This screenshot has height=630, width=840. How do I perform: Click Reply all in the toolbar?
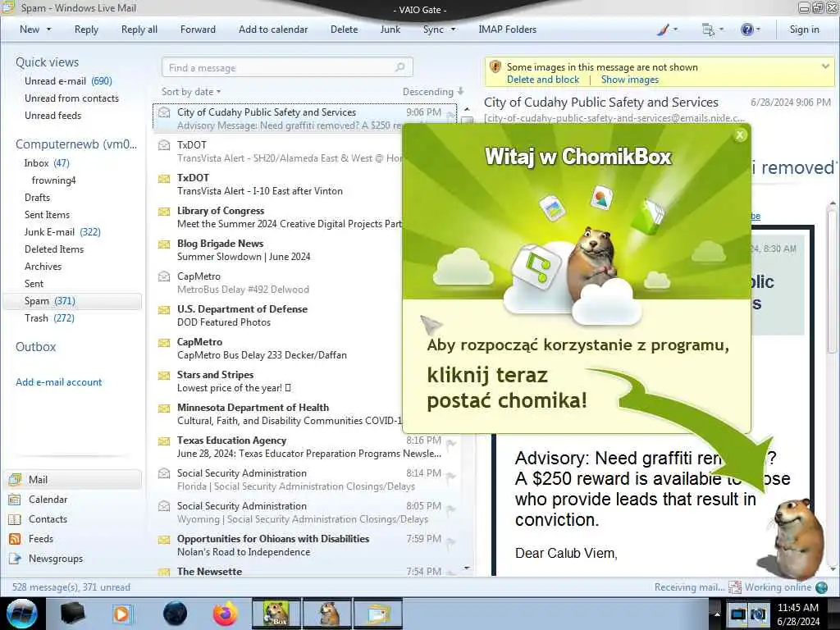(x=139, y=30)
